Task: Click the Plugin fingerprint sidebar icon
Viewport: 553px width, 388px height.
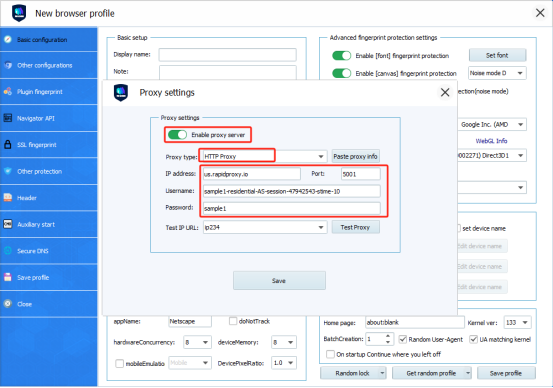Action: tap(8, 92)
